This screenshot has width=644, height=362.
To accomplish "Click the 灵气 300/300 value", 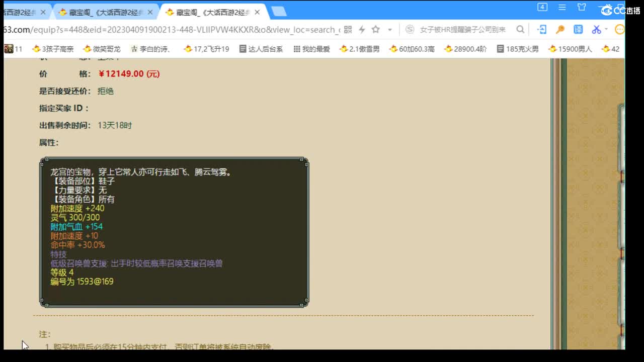I will pyautogui.click(x=75, y=218).
